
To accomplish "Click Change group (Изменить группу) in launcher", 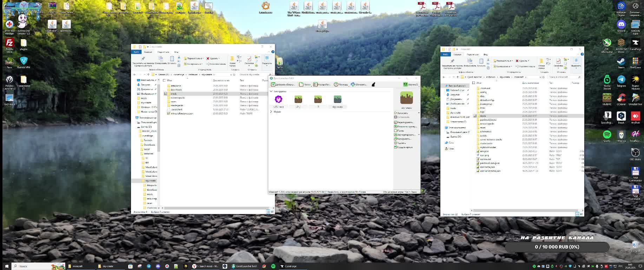I will pyautogui.click(x=405, y=126).
